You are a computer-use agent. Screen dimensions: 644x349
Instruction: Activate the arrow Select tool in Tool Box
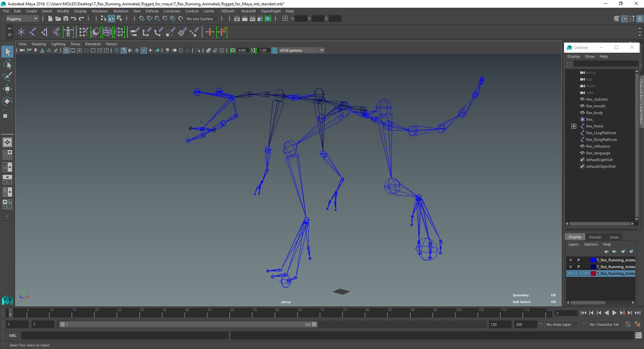point(7,52)
